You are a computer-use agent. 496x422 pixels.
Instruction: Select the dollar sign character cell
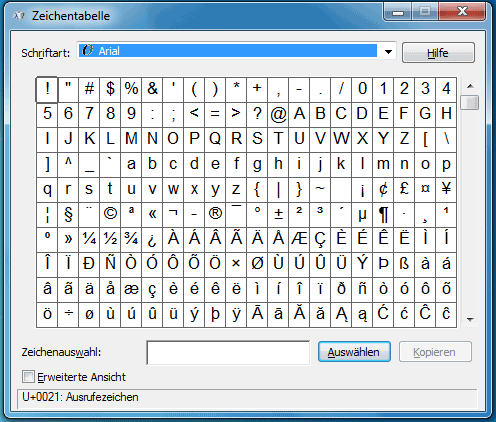point(110,90)
